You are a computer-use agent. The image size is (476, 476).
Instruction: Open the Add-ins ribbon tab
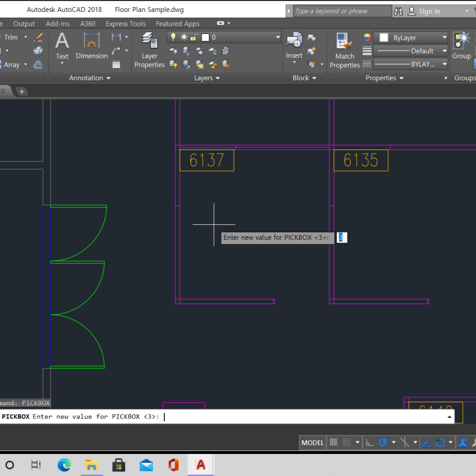pyautogui.click(x=58, y=24)
